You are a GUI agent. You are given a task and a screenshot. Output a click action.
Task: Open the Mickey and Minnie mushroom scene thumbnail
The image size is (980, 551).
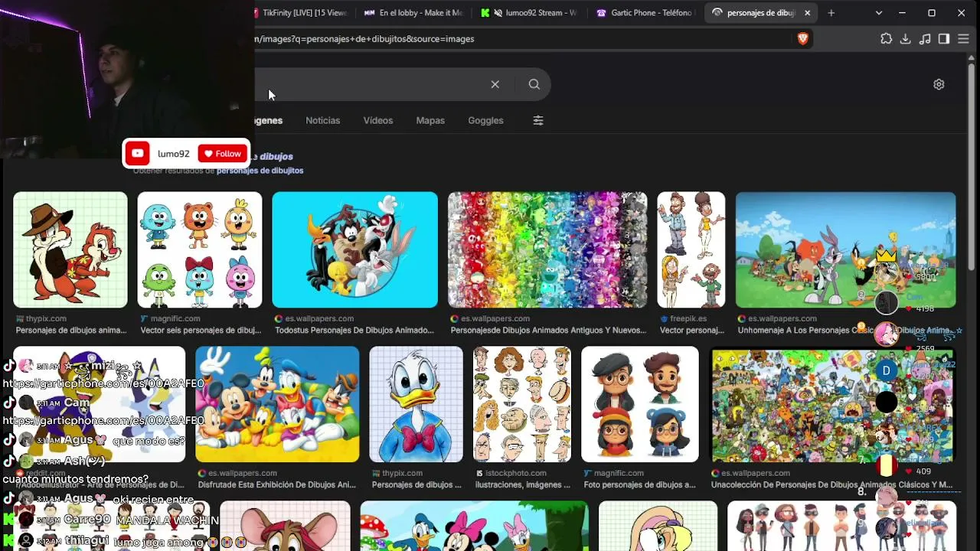(x=475, y=526)
